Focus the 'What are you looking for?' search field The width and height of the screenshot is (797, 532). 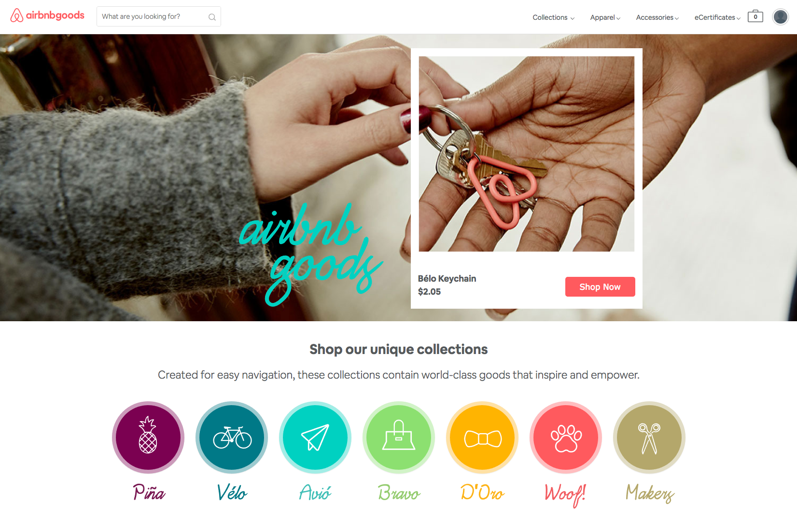pos(159,16)
